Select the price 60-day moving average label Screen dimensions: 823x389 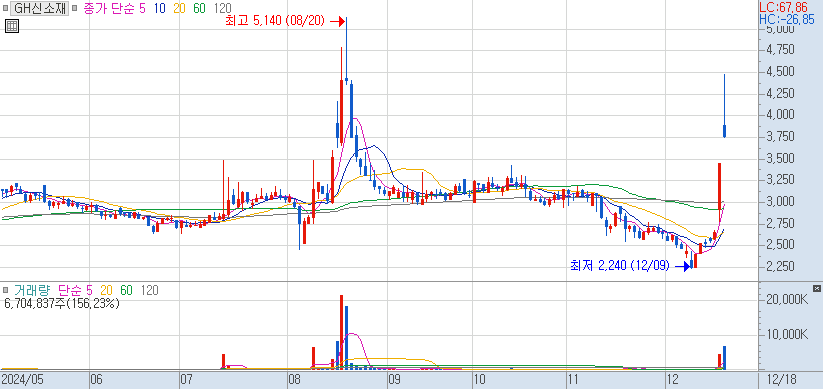[x=199, y=8]
